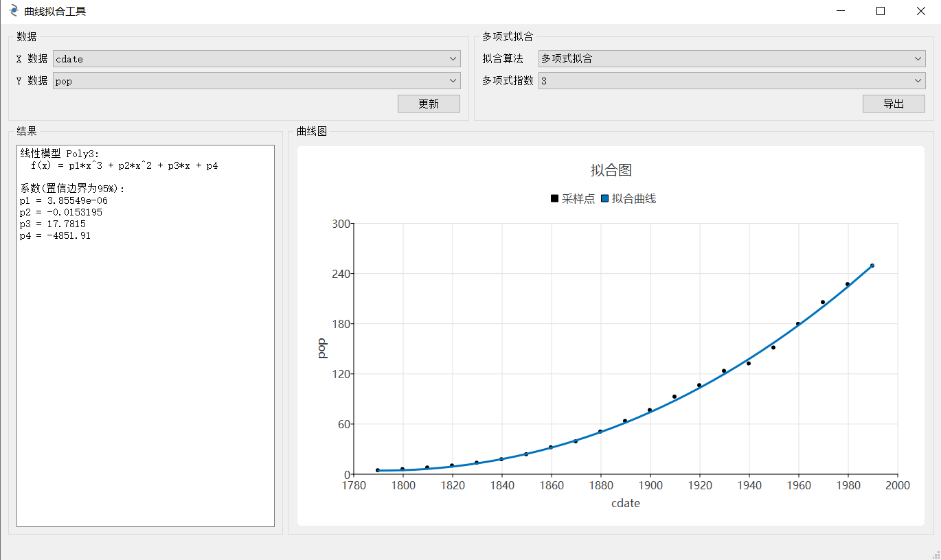Click the data point at year 1990
The height and width of the screenshot is (560, 941).
872,266
